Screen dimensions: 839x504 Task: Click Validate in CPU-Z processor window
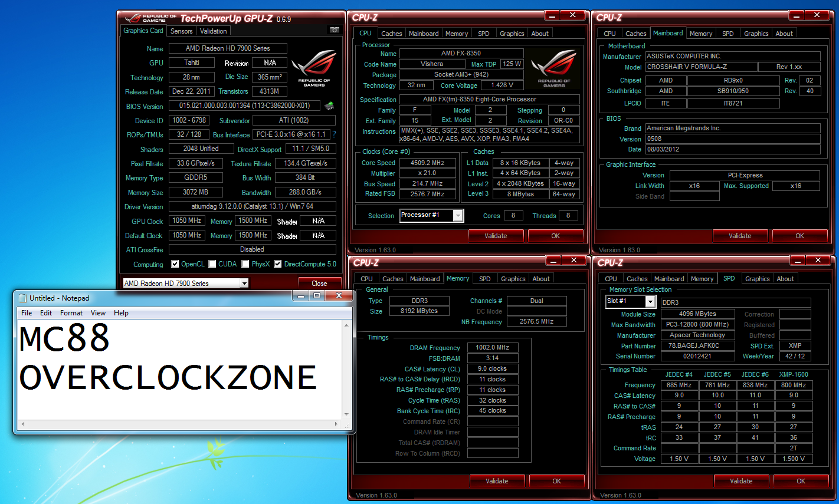pyautogui.click(x=496, y=236)
